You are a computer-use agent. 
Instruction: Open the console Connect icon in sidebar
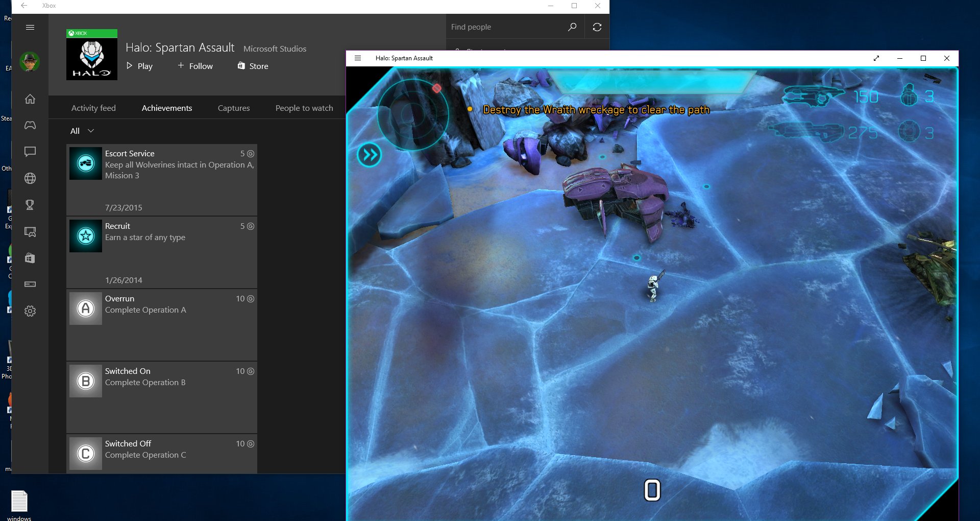(30, 284)
